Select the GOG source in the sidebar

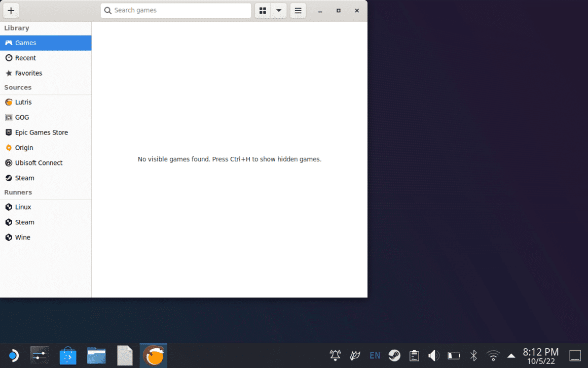click(x=22, y=117)
